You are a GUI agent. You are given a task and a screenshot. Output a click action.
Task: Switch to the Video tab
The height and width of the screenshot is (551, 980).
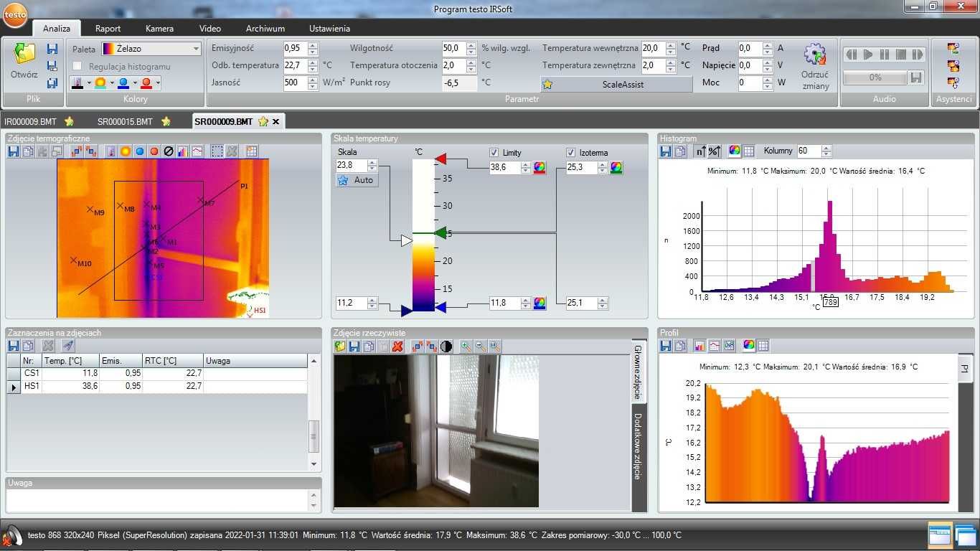tap(210, 29)
